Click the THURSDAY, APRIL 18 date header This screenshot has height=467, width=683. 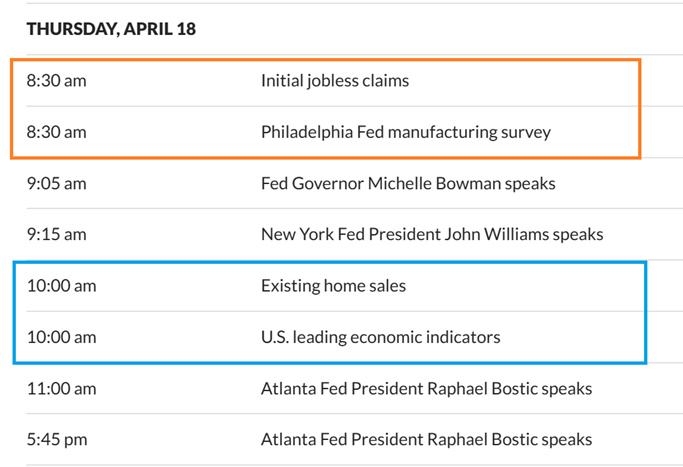point(111,29)
